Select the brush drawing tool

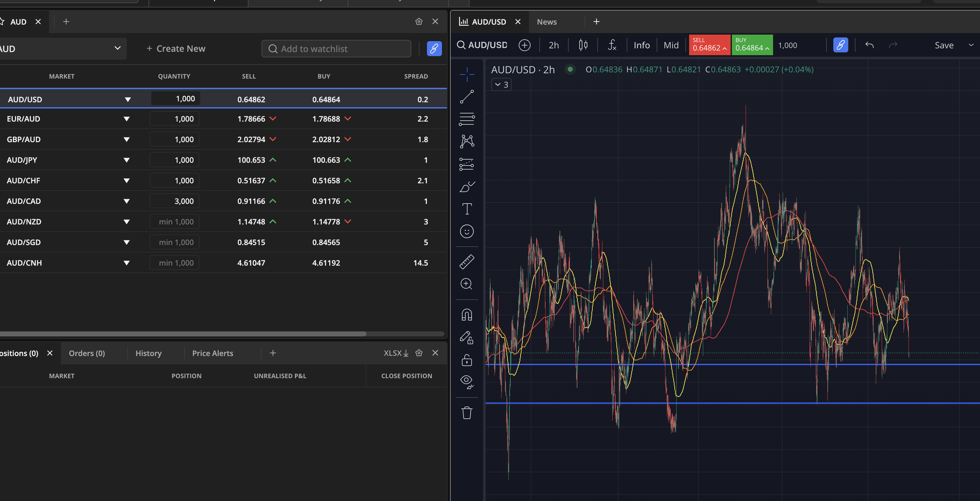pyautogui.click(x=467, y=187)
